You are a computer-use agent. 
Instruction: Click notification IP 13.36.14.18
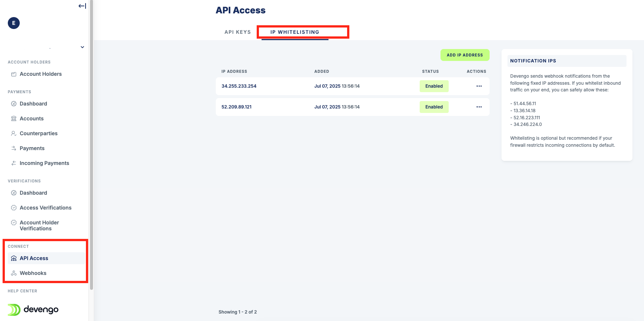click(525, 111)
